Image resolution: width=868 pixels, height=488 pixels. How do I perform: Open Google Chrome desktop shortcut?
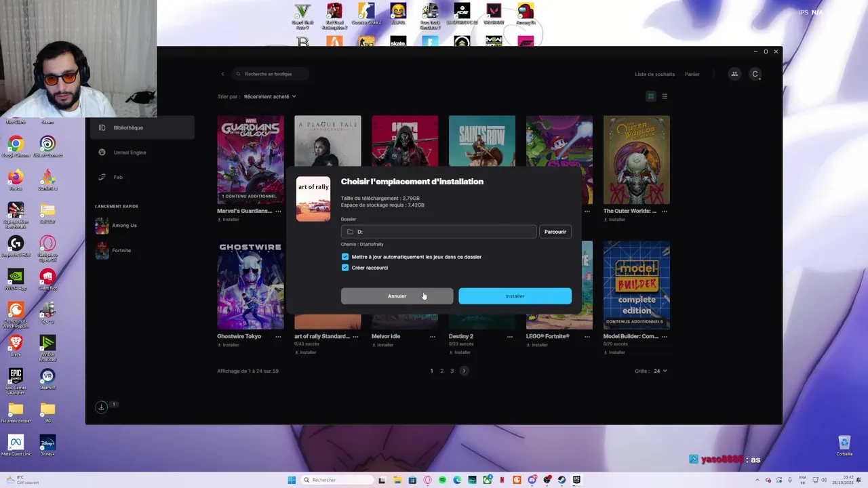[x=16, y=147]
